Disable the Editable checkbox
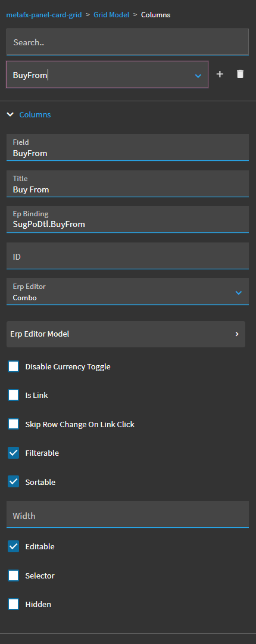 point(14,547)
